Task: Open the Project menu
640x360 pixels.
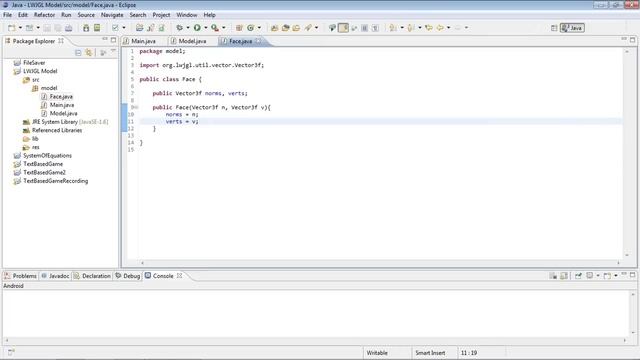Action: (x=161, y=15)
